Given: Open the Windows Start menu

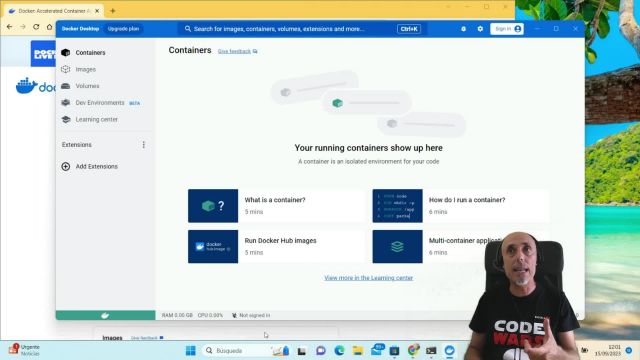Looking at the screenshot, I should click(191, 351).
